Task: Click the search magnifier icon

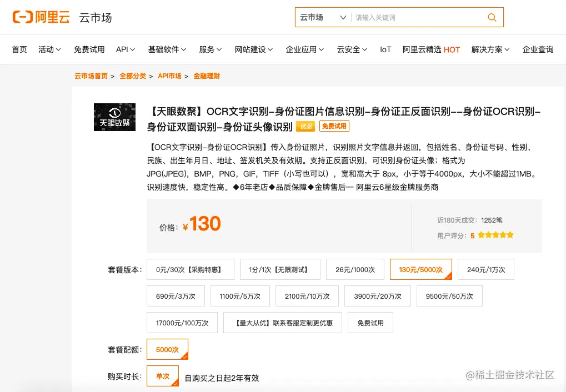Action: [492, 17]
